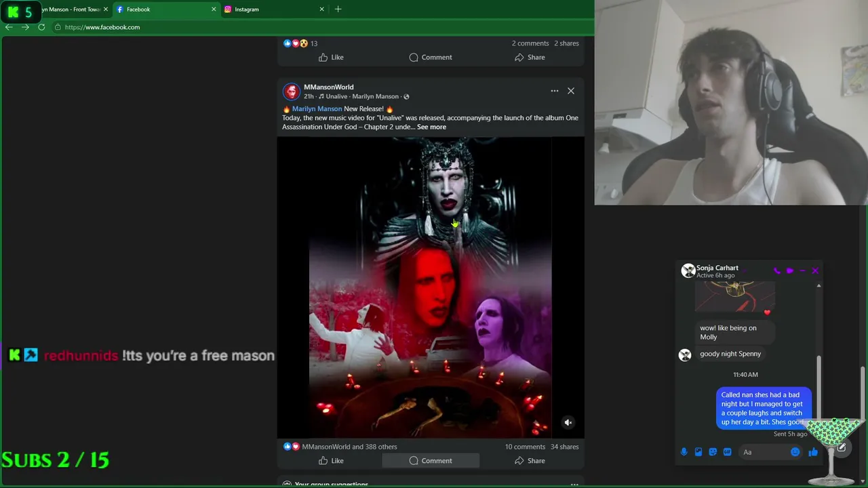Open reactions list showing 13 reactions
868x488 pixels.
[x=300, y=43]
